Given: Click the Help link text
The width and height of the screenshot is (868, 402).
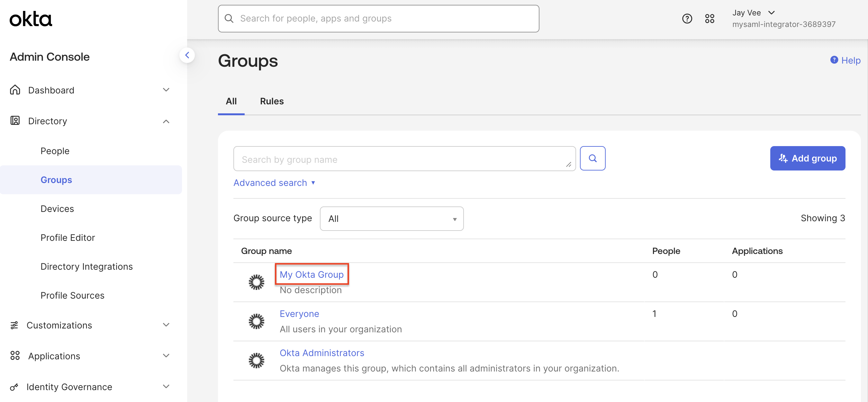Looking at the screenshot, I should tap(851, 61).
